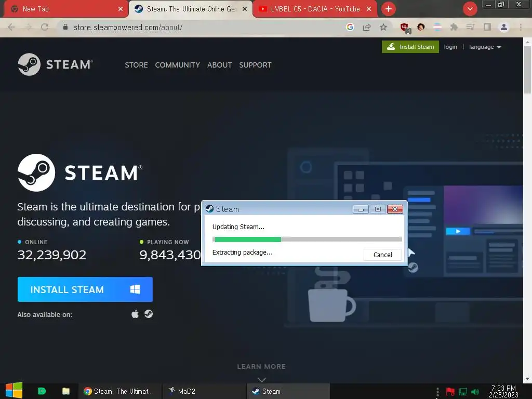Image resolution: width=532 pixels, height=399 pixels.
Task: Select the Apple macOS download icon
Action: point(135,314)
